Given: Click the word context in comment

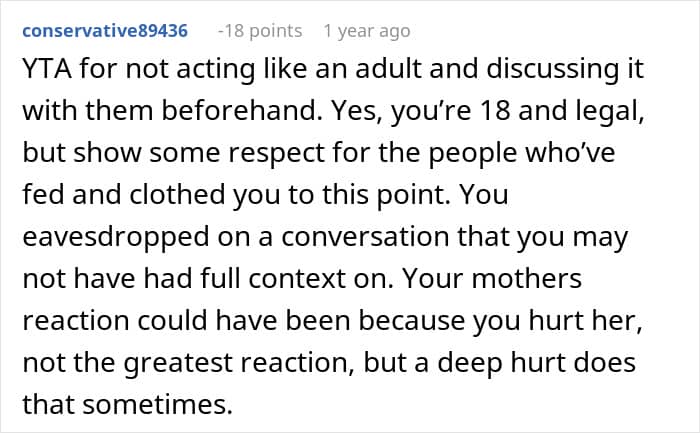Looking at the screenshot, I should tap(297, 279).
